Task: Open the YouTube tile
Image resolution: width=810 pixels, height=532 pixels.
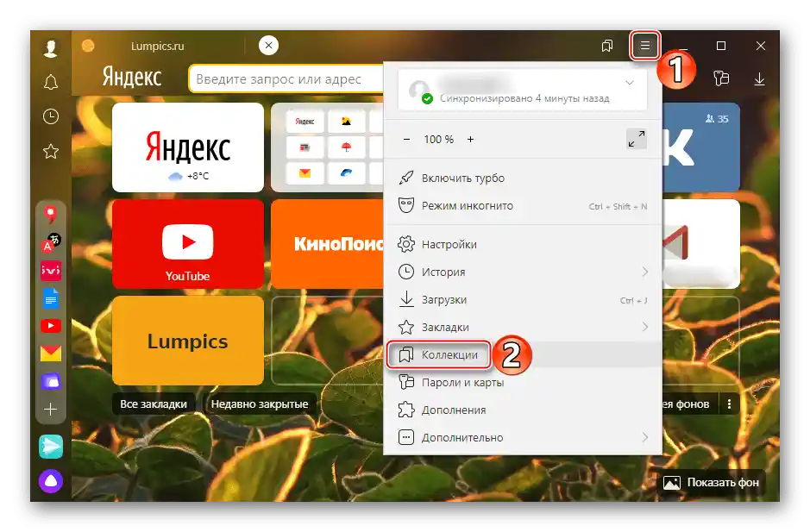Action: (188, 244)
